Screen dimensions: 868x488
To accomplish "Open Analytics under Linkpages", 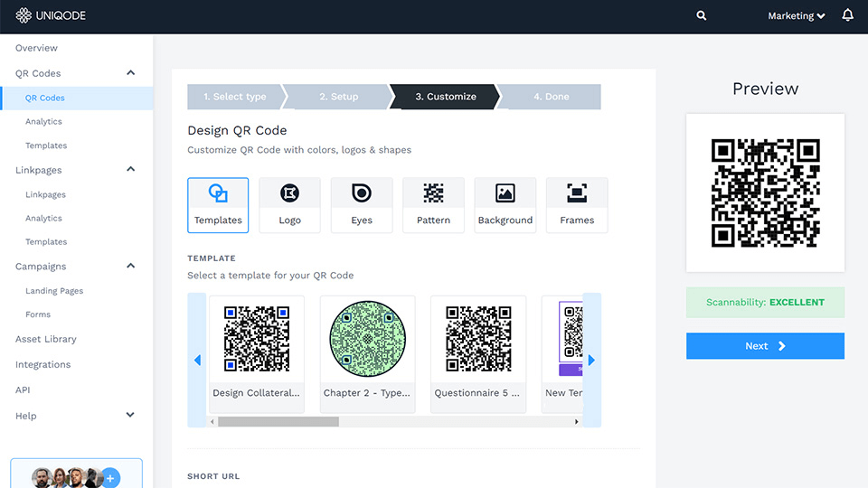I will pyautogui.click(x=43, y=219).
